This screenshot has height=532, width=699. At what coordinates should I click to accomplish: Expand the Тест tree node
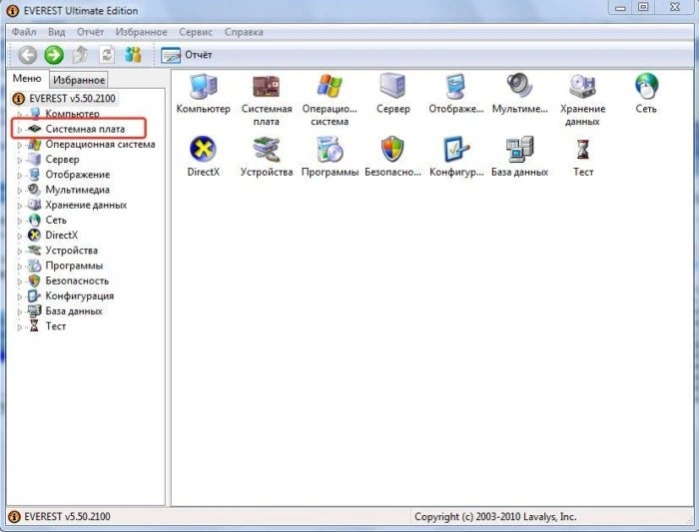tap(20, 326)
